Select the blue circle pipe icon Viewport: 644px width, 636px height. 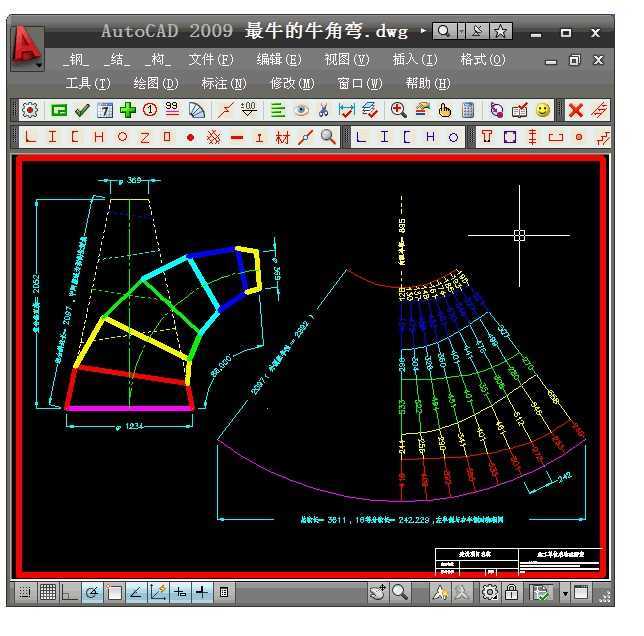453,137
